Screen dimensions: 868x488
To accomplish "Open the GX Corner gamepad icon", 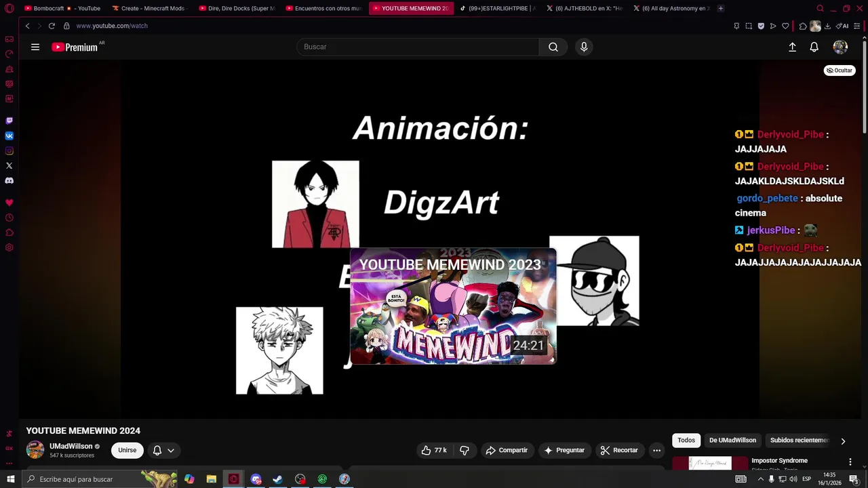I will tap(9, 39).
